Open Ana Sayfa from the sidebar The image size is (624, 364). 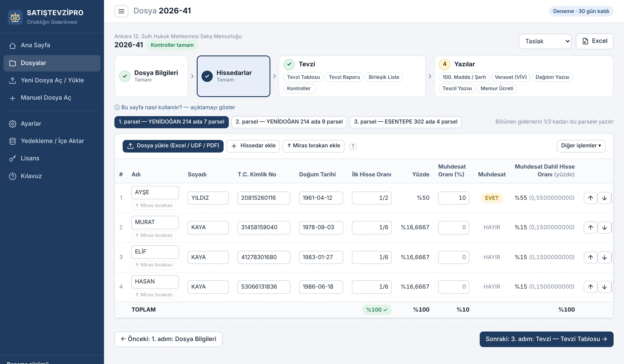pyautogui.click(x=52, y=45)
